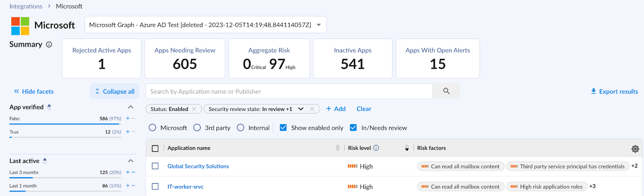Click the info icon beside Summary
This screenshot has width=644, height=196.
click(x=49, y=45)
